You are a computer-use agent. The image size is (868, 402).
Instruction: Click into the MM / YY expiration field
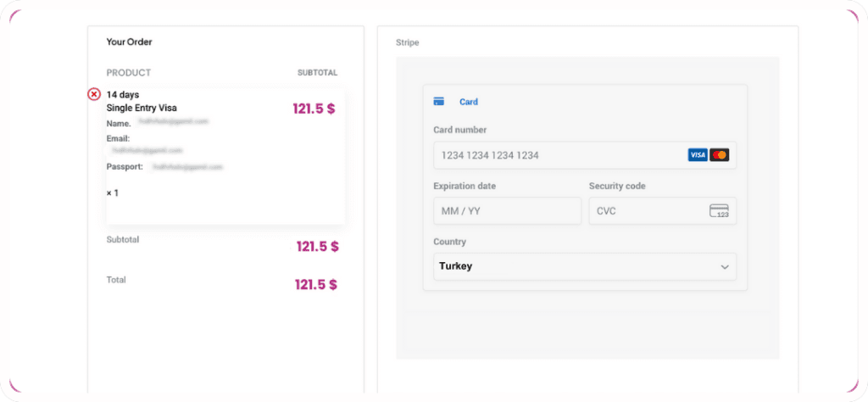(506, 211)
